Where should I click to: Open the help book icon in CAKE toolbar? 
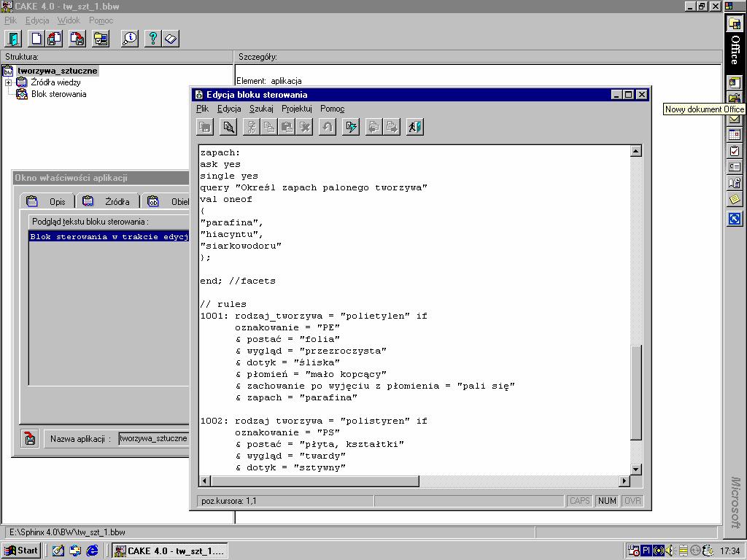click(x=171, y=39)
